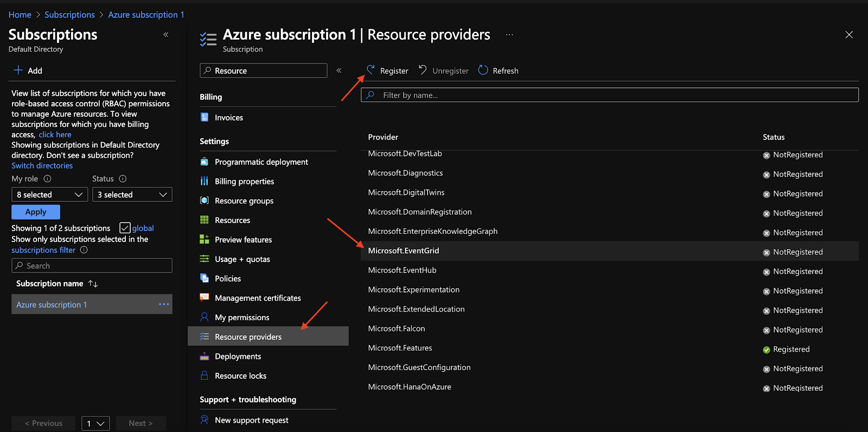Click the Preview features icon
868x432 pixels.
click(x=205, y=239)
